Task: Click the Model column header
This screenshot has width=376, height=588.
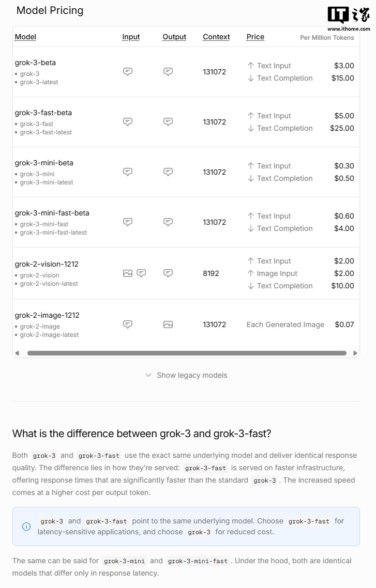Action: (25, 37)
